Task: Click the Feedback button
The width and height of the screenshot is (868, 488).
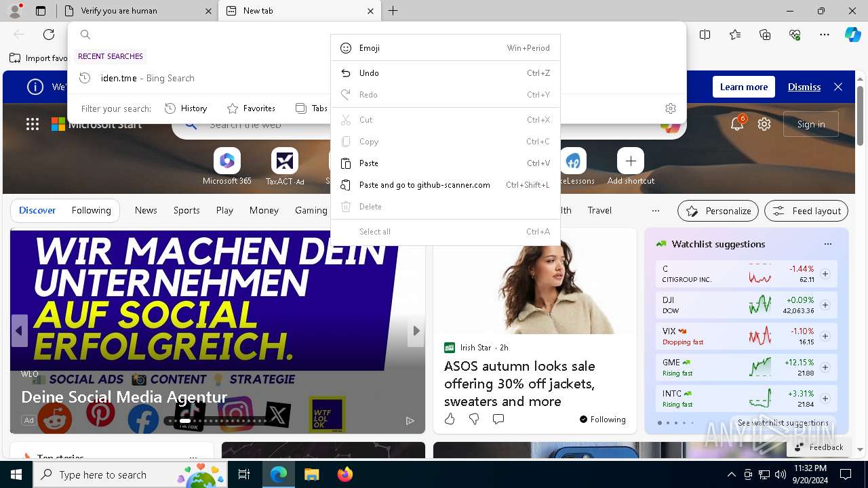Action: [818, 447]
